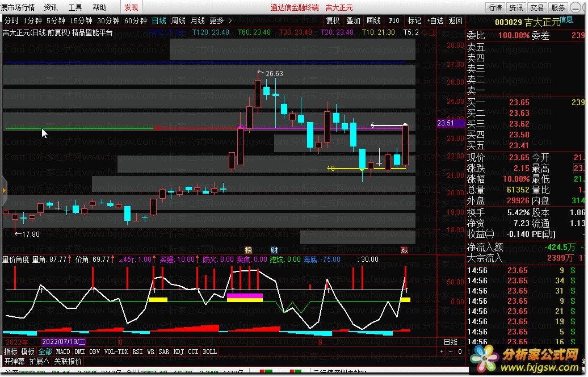
Task: Click the 2022/07/19 date marker
Action: pos(64,342)
